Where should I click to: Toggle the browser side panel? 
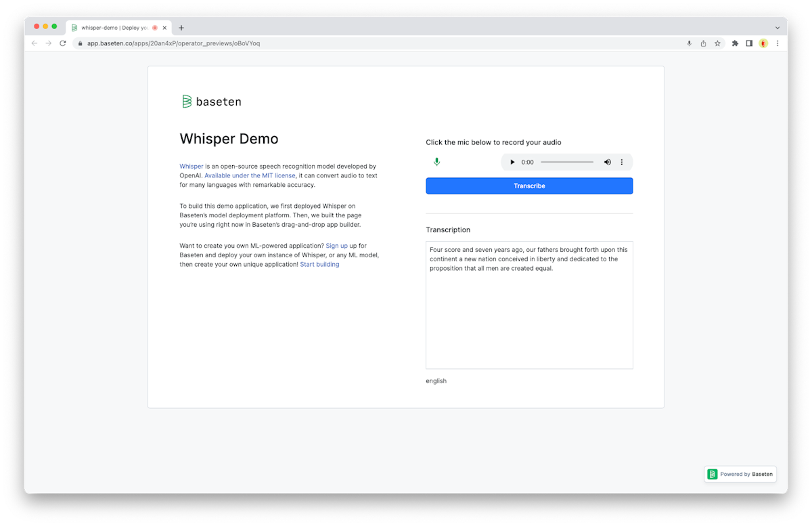point(749,43)
